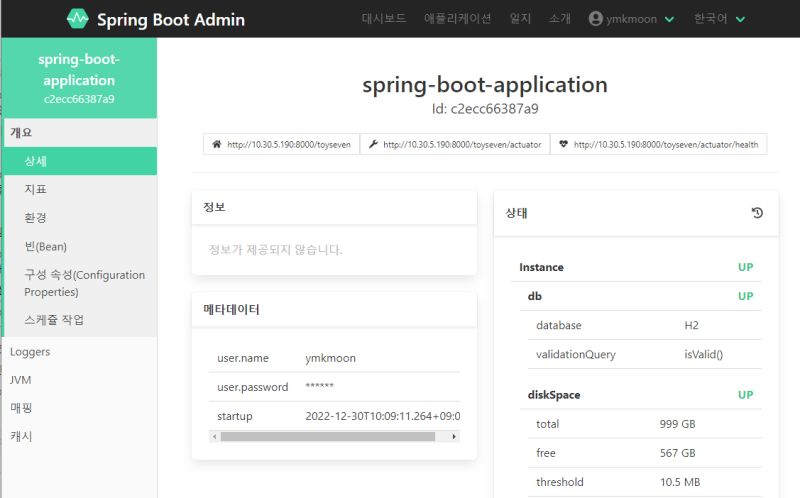Open the status history clock icon
This screenshot has height=498, width=800.
[757, 213]
